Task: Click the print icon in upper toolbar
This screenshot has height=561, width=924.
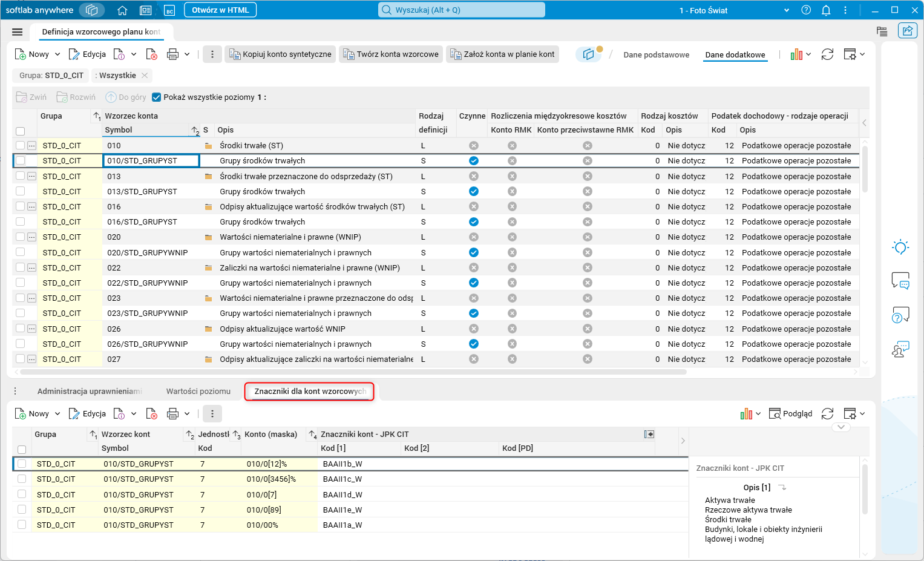Action: pos(172,54)
